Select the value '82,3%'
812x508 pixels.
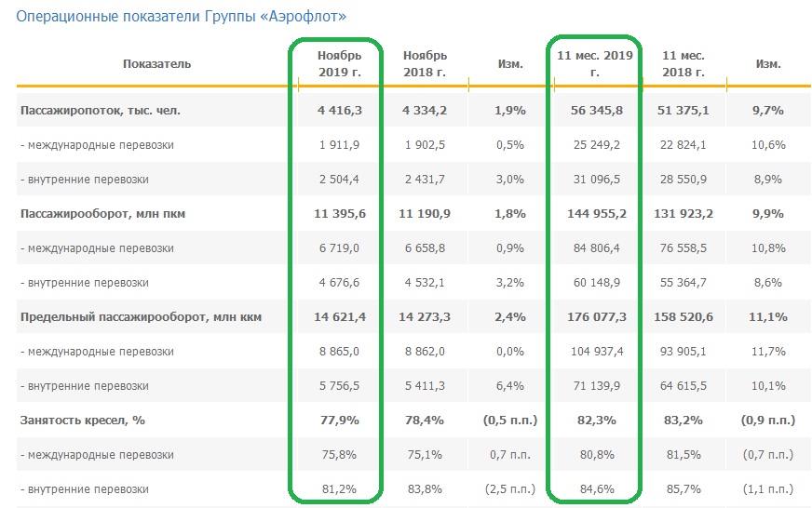(x=597, y=421)
